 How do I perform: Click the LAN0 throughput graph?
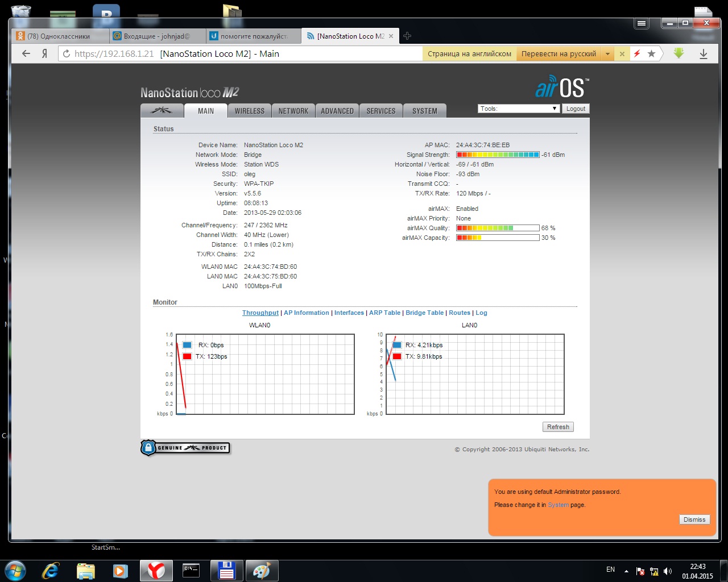point(475,374)
